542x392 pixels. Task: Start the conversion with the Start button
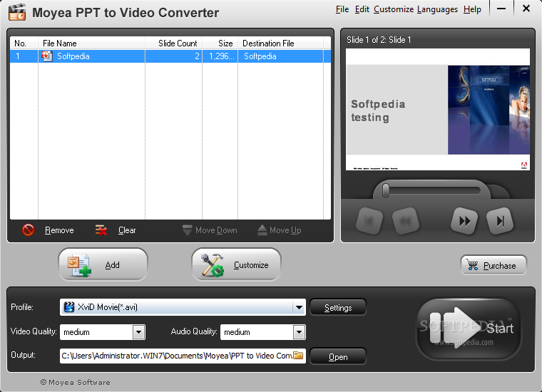[469, 329]
